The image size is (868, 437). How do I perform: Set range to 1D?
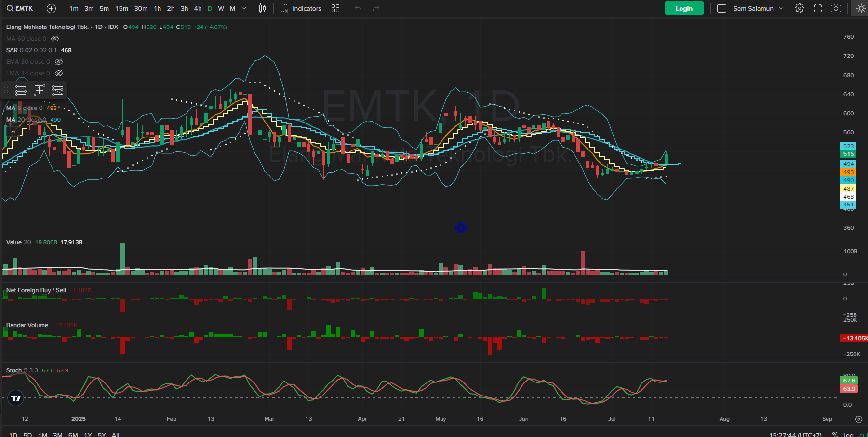point(13,434)
